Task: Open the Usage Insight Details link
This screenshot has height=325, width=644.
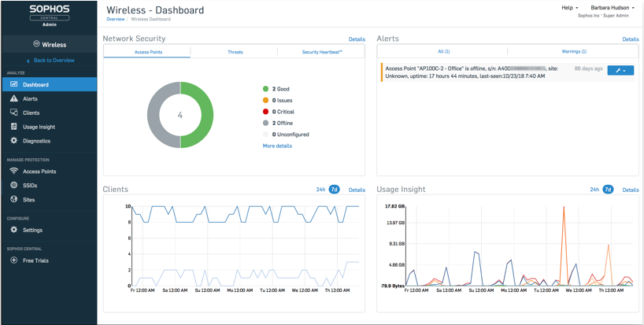Action: [x=631, y=190]
